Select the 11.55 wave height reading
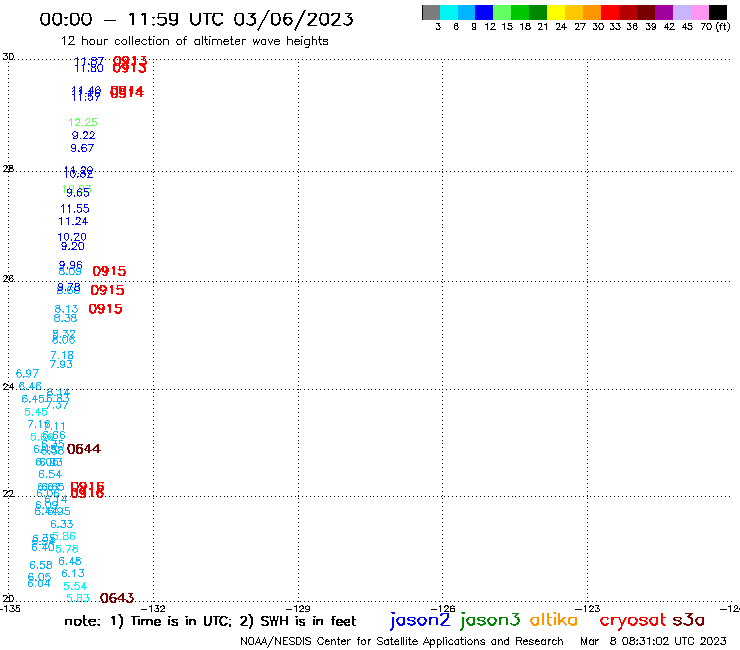 pyautogui.click(x=75, y=209)
